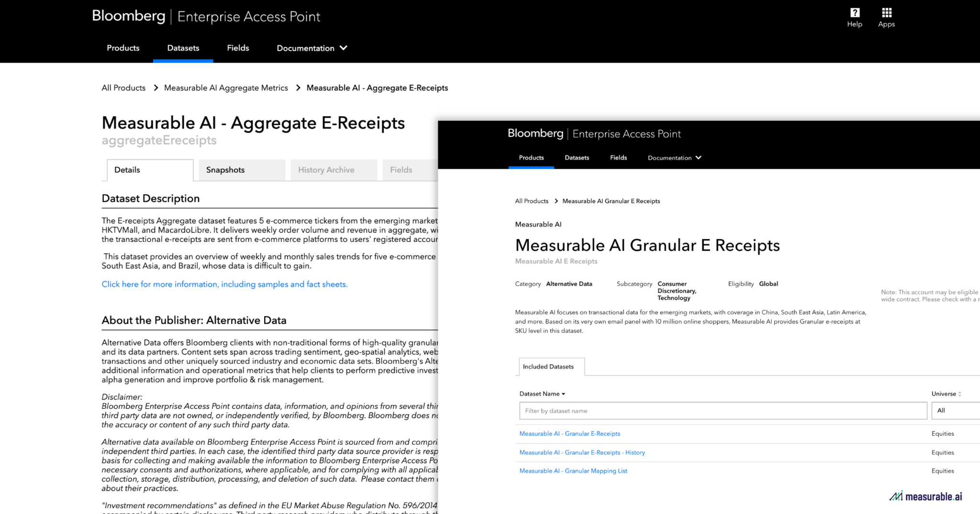This screenshot has width=980, height=514.
Task: Toggle the Dataset Name sort arrow
Action: [x=564, y=394]
